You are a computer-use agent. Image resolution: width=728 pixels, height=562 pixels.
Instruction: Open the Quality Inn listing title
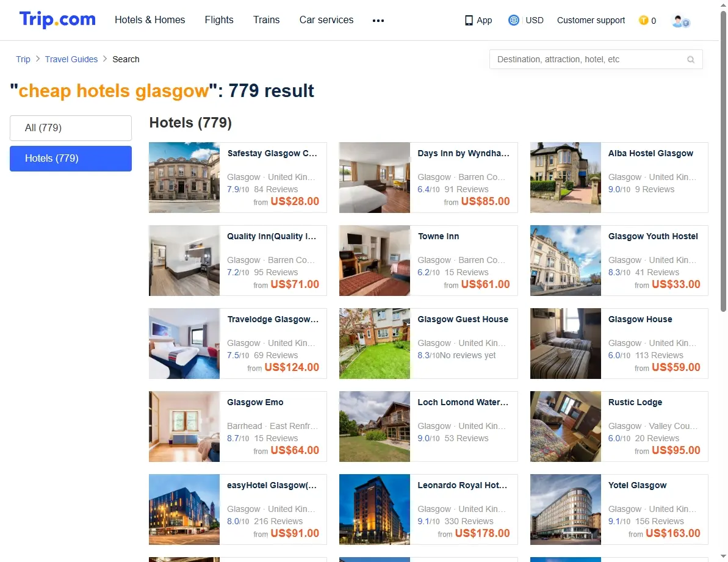pyautogui.click(x=272, y=236)
